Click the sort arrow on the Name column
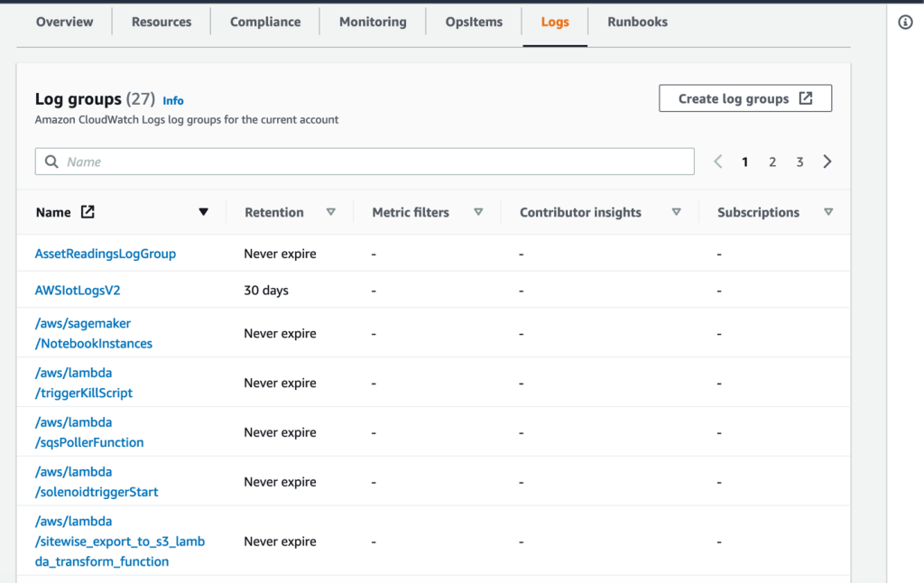 tap(204, 211)
